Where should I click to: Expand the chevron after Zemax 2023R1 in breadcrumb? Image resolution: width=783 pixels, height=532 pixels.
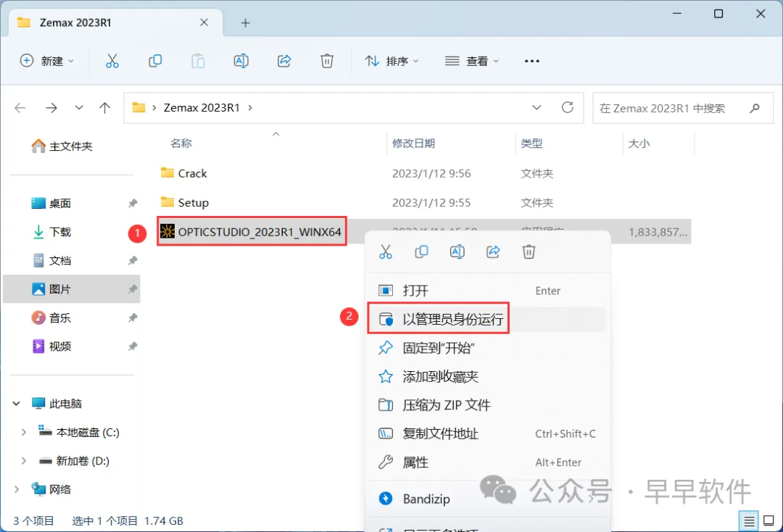[250, 108]
